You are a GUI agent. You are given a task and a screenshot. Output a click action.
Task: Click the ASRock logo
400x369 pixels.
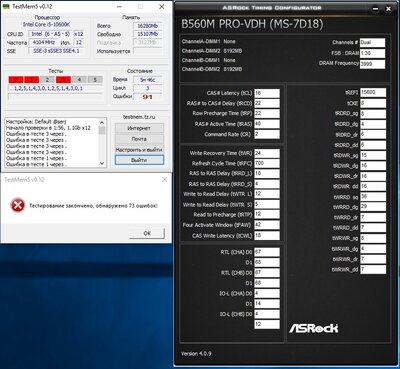tap(313, 328)
